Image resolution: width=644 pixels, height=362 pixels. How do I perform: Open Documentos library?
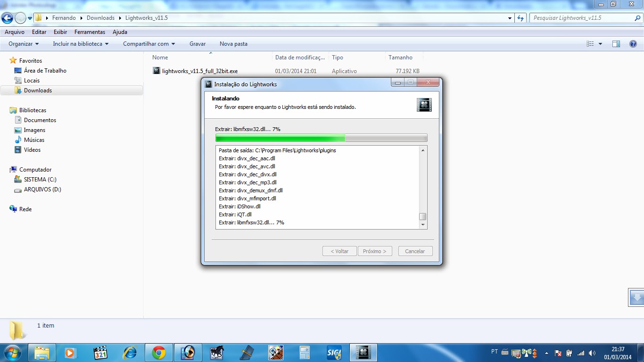40,120
